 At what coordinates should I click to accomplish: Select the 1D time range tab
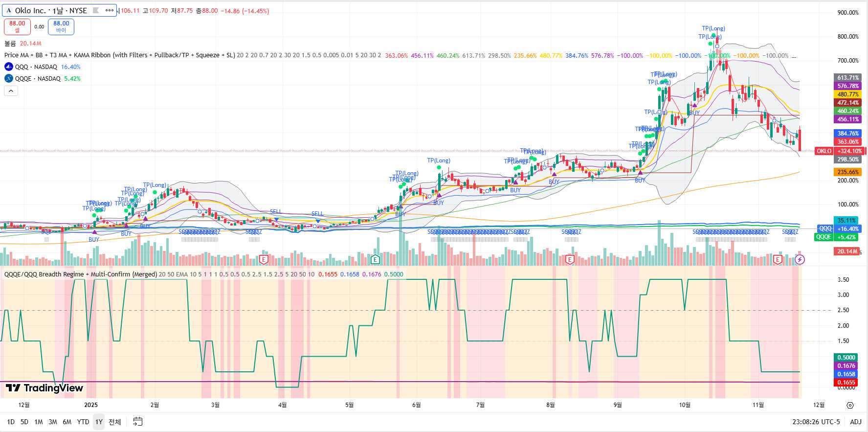point(11,422)
